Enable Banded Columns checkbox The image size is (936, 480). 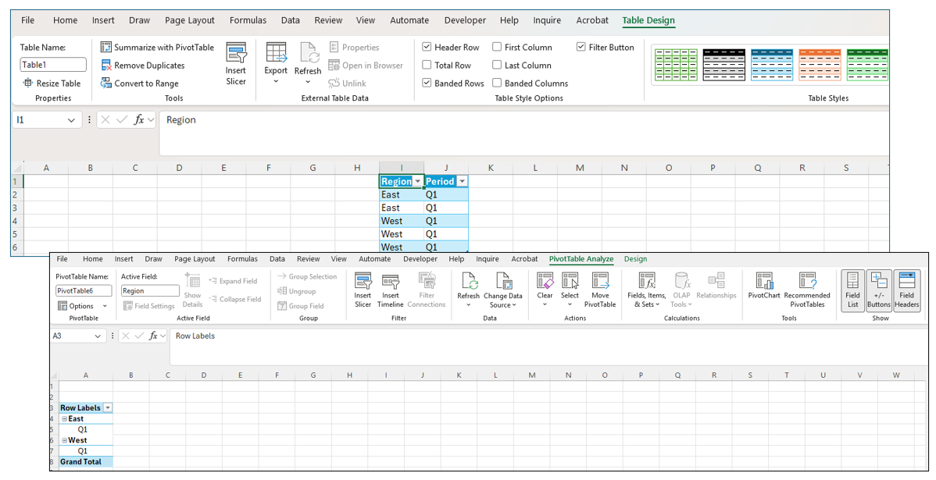pos(497,84)
